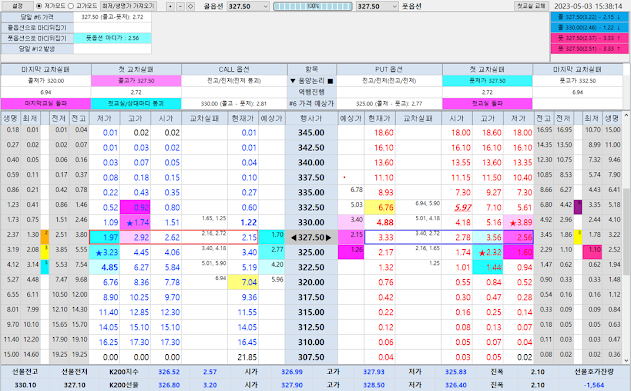Click the K200선물 value 326.80

click(169, 385)
